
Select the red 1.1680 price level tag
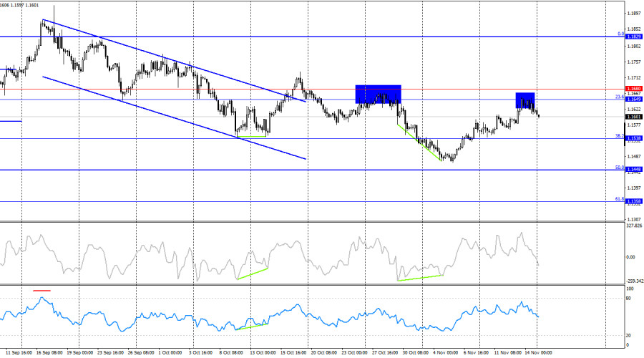633,89
